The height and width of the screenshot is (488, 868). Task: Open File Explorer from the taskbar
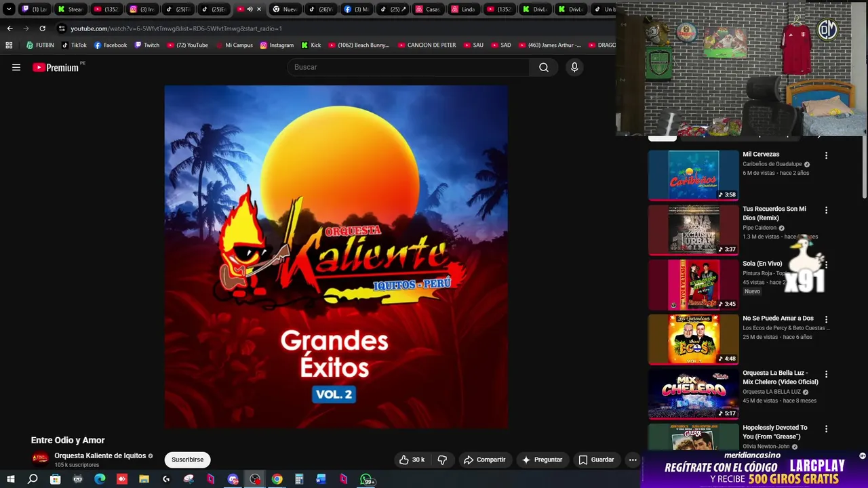pos(144,479)
